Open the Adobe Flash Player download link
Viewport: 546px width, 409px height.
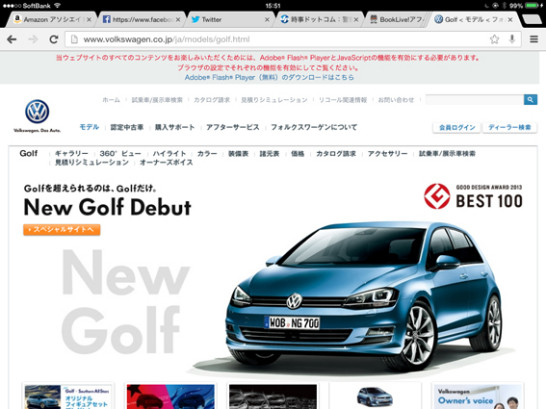click(x=269, y=77)
